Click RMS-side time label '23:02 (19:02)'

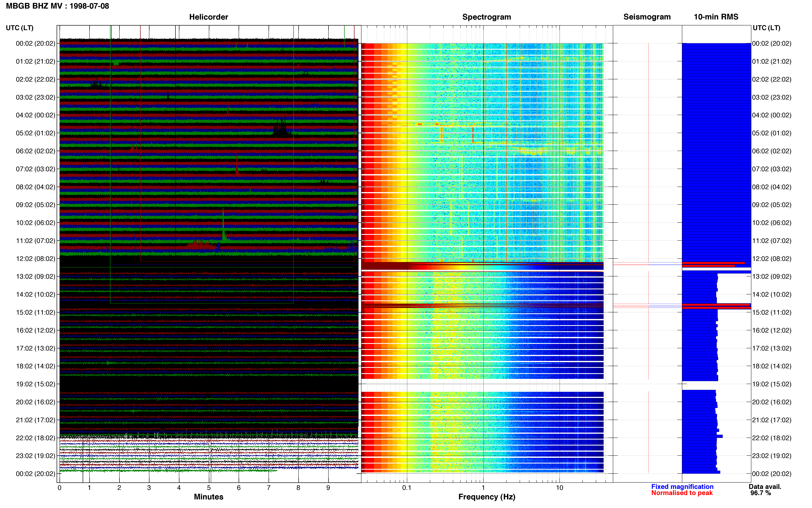pyautogui.click(x=772, y=456)
